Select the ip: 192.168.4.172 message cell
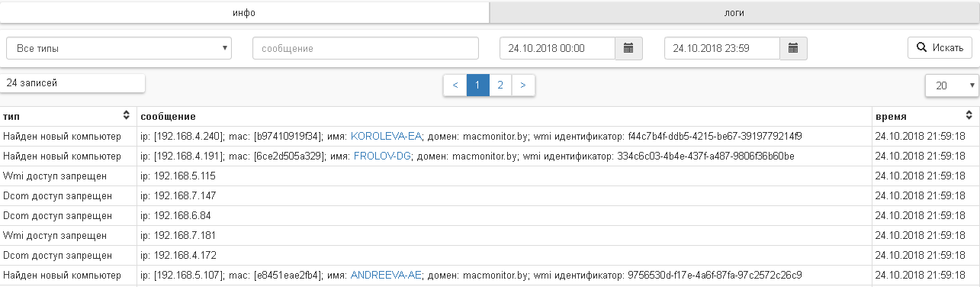 [x=504, y=255]
